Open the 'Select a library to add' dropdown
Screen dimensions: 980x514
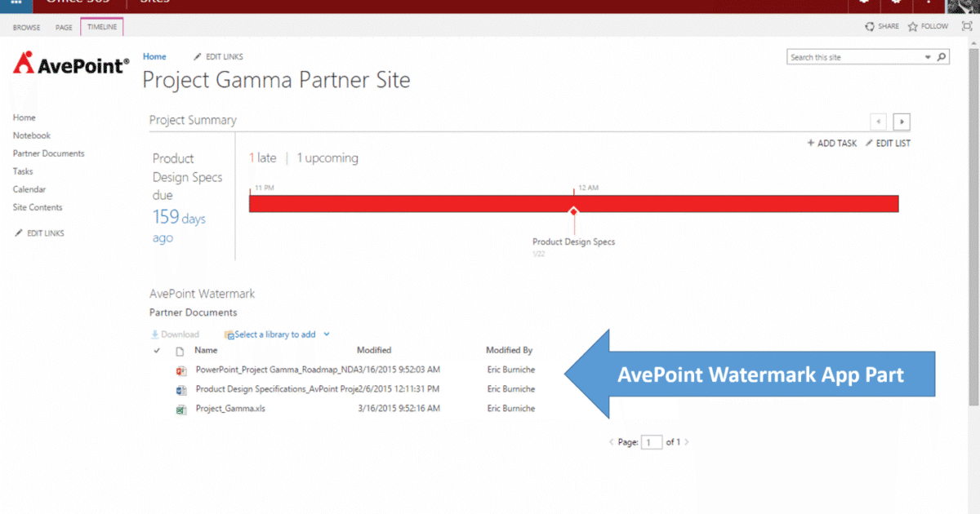point(277,334)
